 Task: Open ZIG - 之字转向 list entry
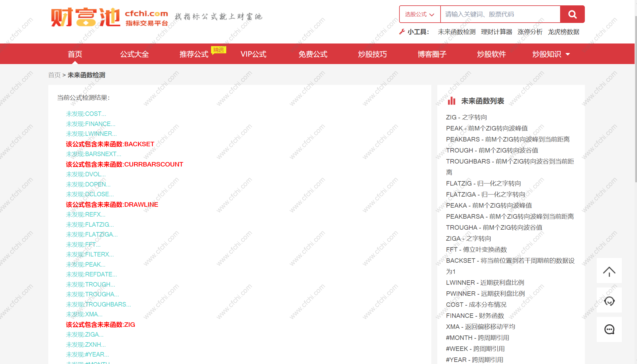tap(466, 117)
